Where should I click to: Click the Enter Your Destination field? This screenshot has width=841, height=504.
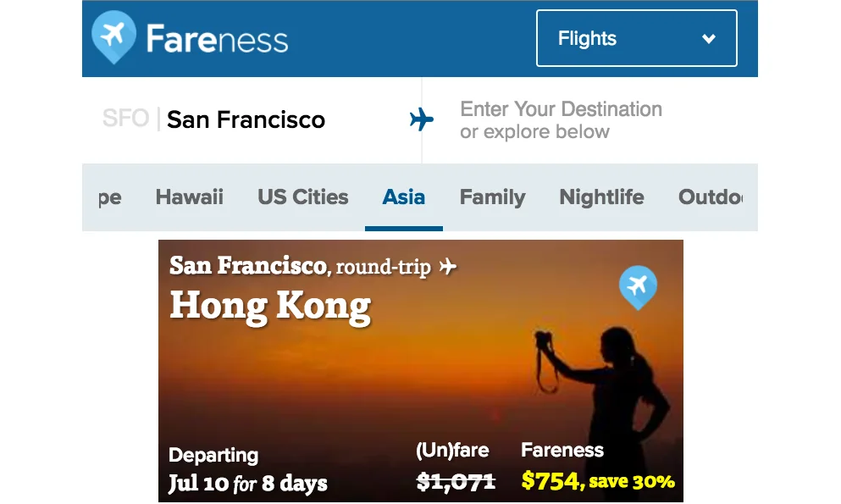coord(561,119)
